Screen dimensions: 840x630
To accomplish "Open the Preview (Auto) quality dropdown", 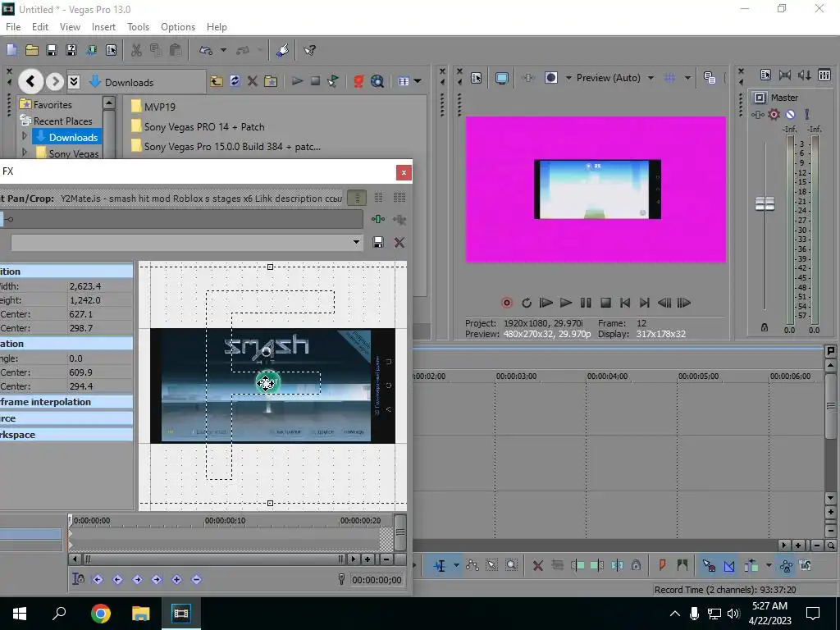I will (651, 78).
